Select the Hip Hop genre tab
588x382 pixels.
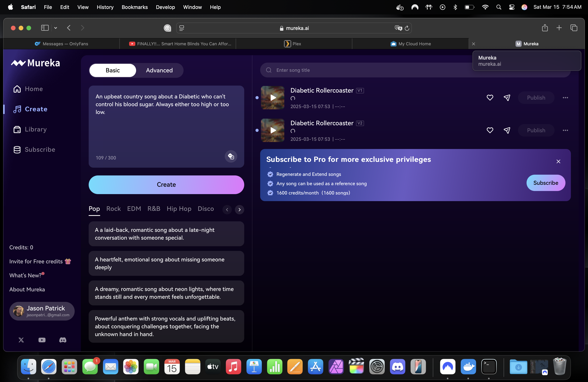179,209
